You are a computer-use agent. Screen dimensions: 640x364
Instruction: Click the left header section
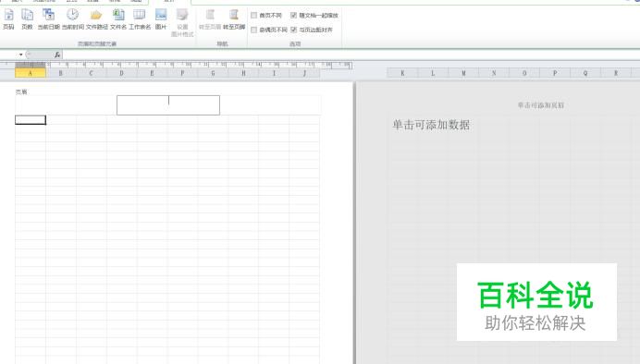pyautogui.click(x=66, y=105)
